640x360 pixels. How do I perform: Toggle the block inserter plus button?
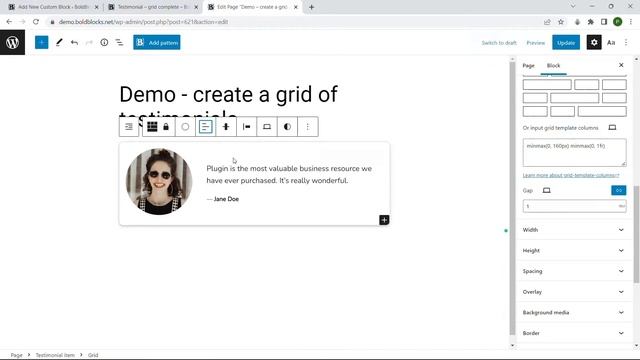[42, 42]
